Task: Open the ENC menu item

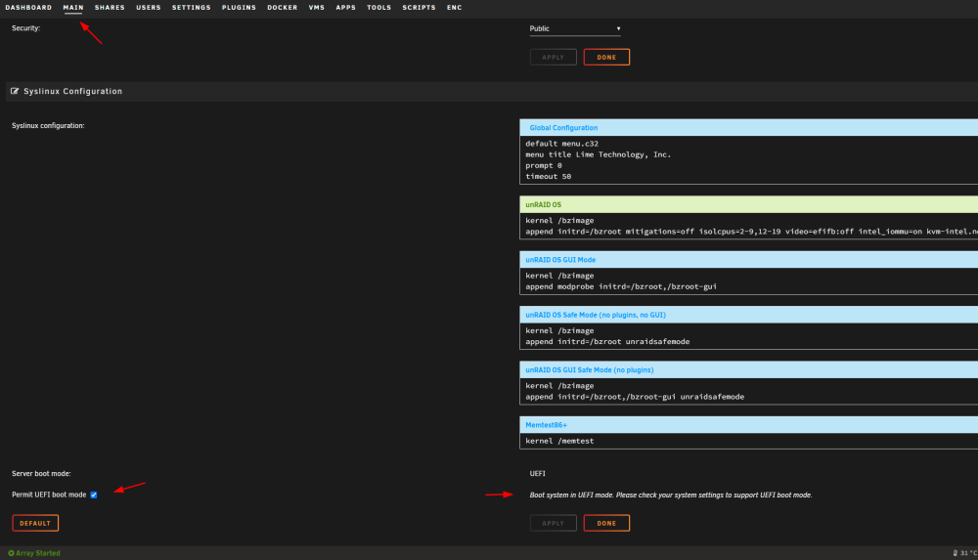Action: (x=455, y=8)
